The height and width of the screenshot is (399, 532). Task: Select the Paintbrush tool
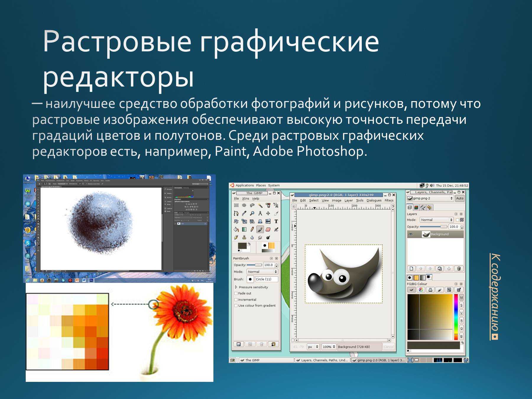pos(260,229)
